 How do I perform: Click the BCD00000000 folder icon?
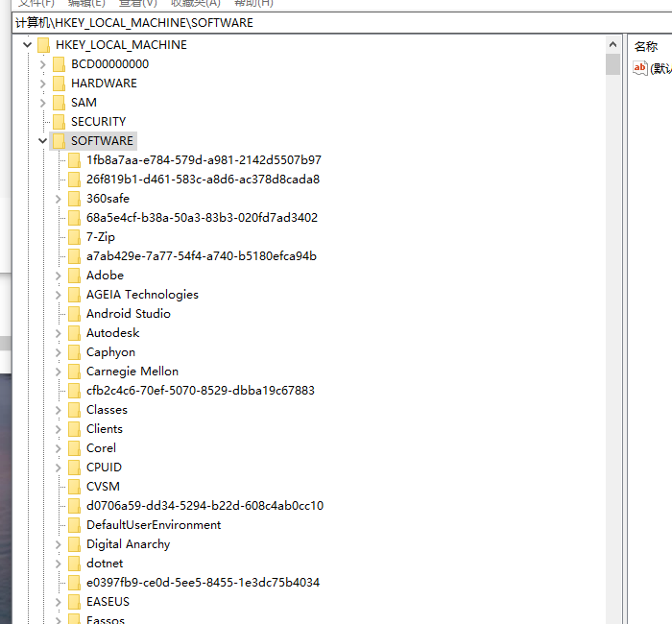59,64
